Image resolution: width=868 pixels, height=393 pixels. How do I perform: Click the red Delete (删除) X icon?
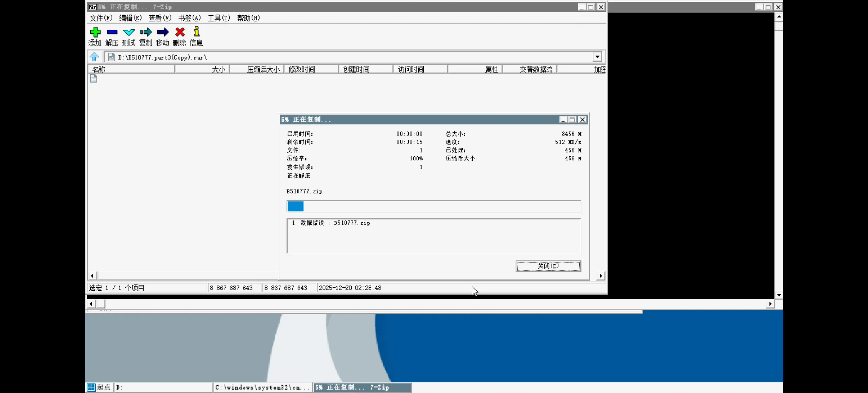[180, 32]
